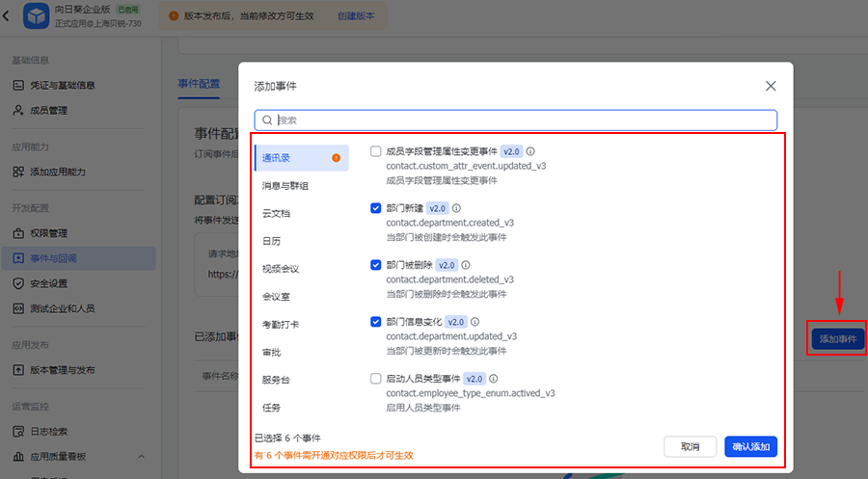Click the 已启用 status badge
This screenshot has width=868, height=479.
(128, 10)
